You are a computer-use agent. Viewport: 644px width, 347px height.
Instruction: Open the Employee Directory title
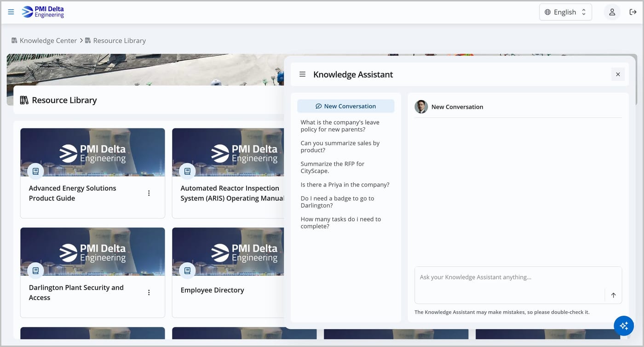pyautogui.click(x=212, y=290)
